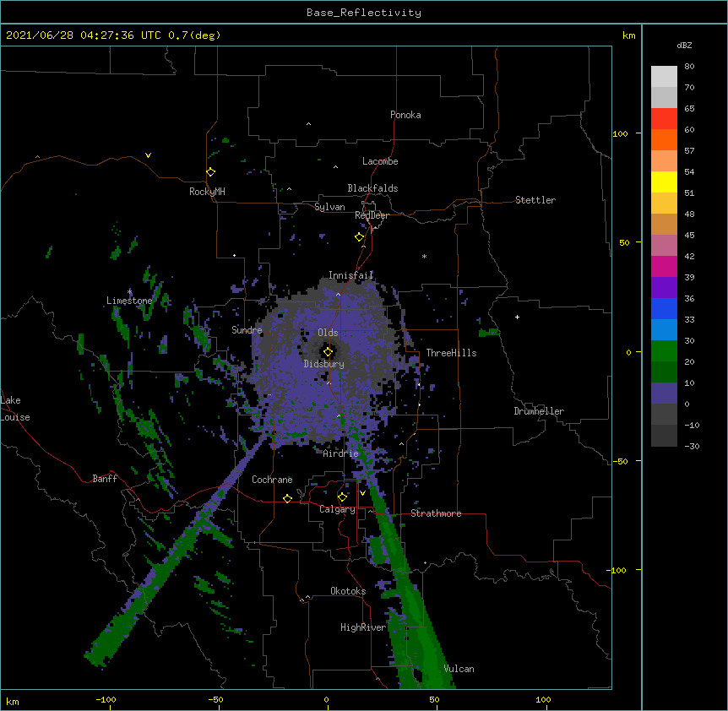The image size is (728, 711).
Task: Click the Sylvan label on the map
Action: (329, 207)
